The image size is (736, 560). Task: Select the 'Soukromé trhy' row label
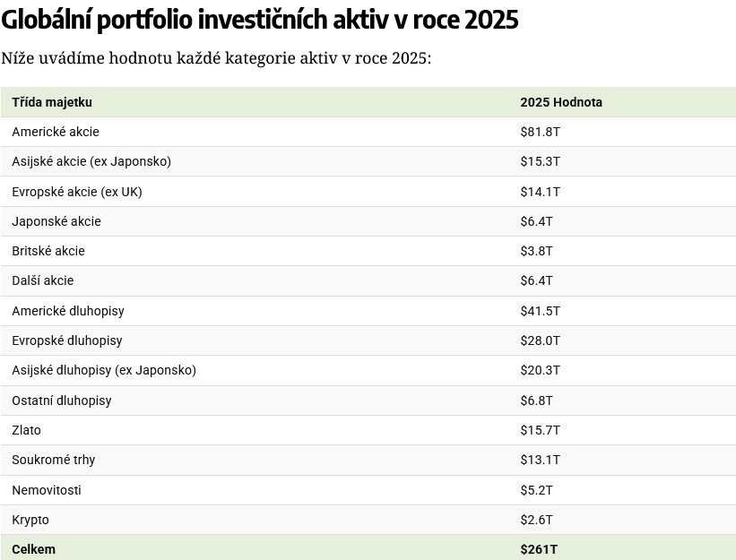point(54,460)
